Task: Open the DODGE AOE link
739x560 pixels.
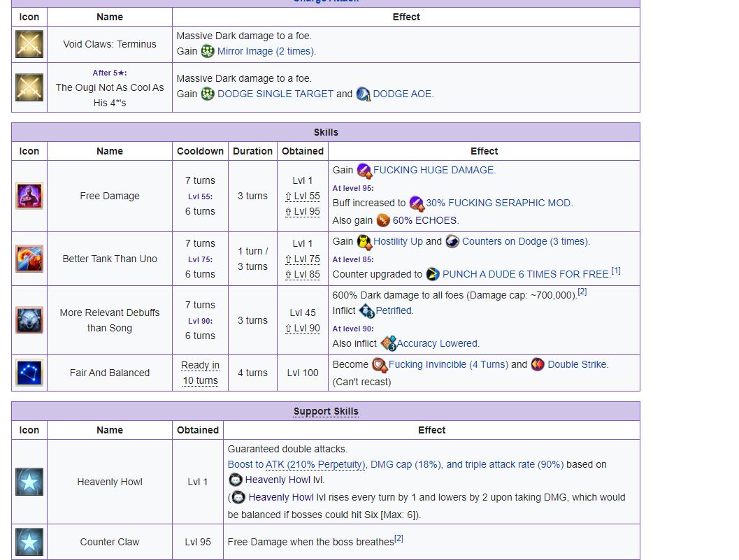Action: [403, 94]
